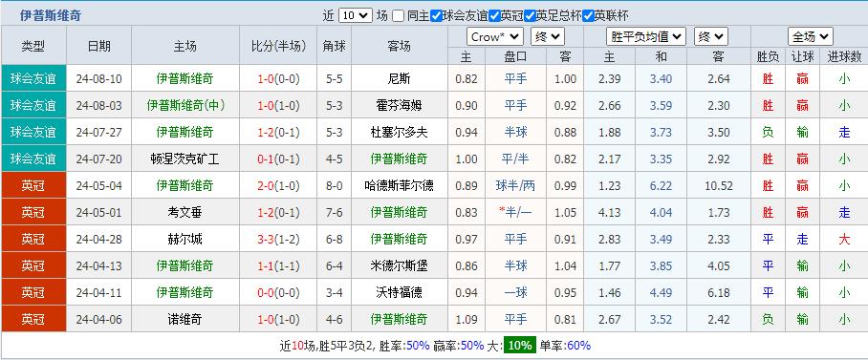
Task: Click the 进球数 column header
Action: (x=844, y=56)
